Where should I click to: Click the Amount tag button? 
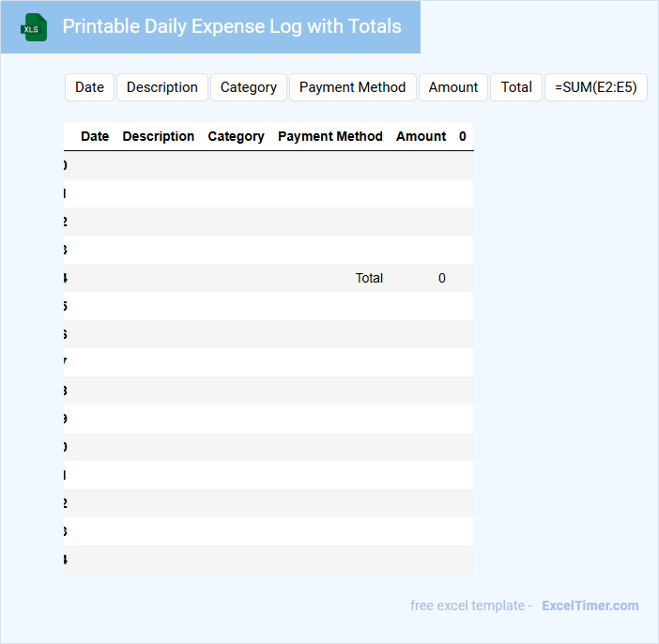coord(453,87)
